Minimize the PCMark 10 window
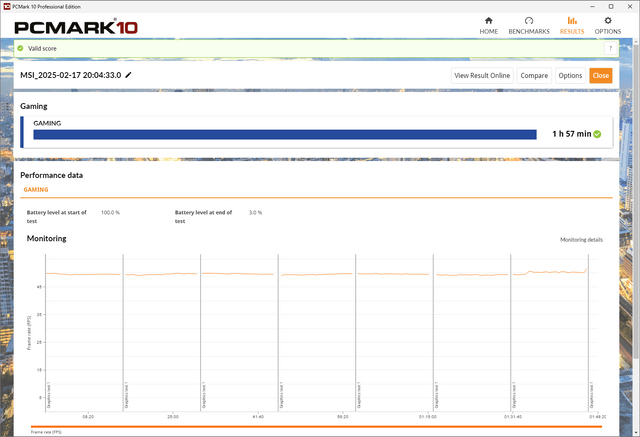 (593, 7)
